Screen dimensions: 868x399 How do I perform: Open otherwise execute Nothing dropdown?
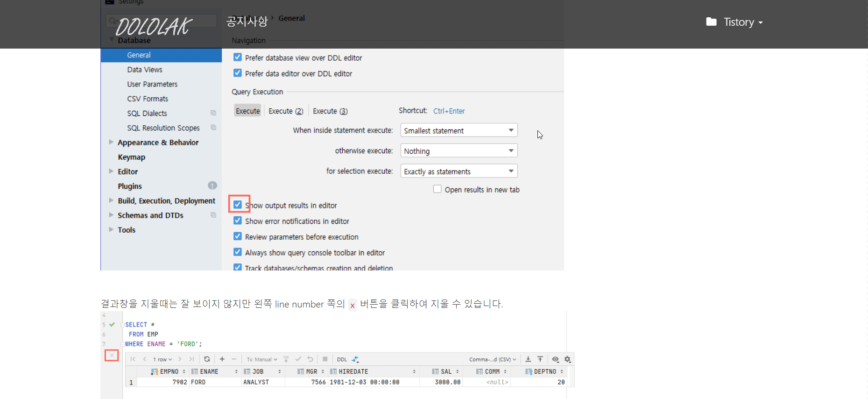coord(459,151)
